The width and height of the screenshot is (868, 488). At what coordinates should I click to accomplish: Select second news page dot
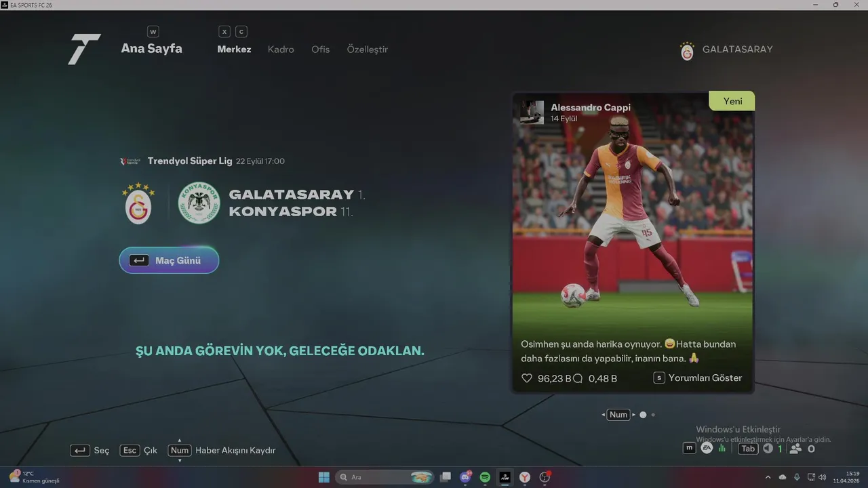click(653, 415)
